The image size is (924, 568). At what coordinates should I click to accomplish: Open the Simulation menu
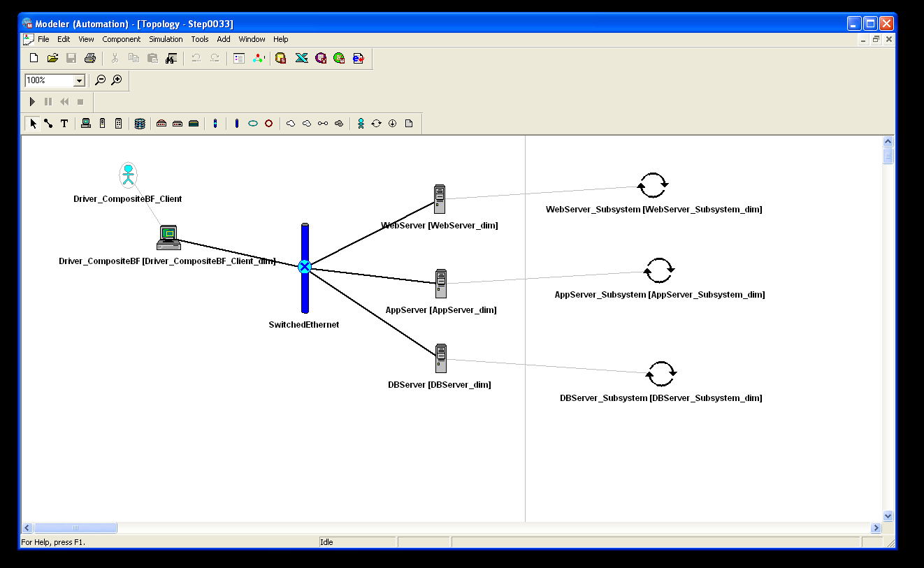pos(166,39)
